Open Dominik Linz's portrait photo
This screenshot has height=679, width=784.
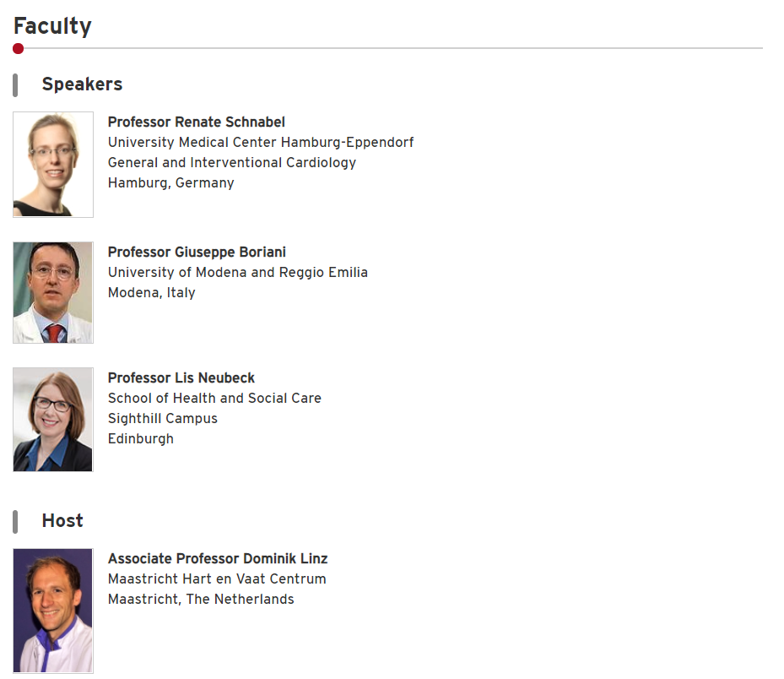tap(53, 611)
